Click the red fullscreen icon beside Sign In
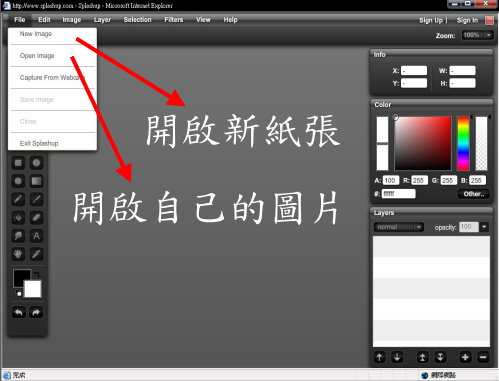 coord(489,20)
